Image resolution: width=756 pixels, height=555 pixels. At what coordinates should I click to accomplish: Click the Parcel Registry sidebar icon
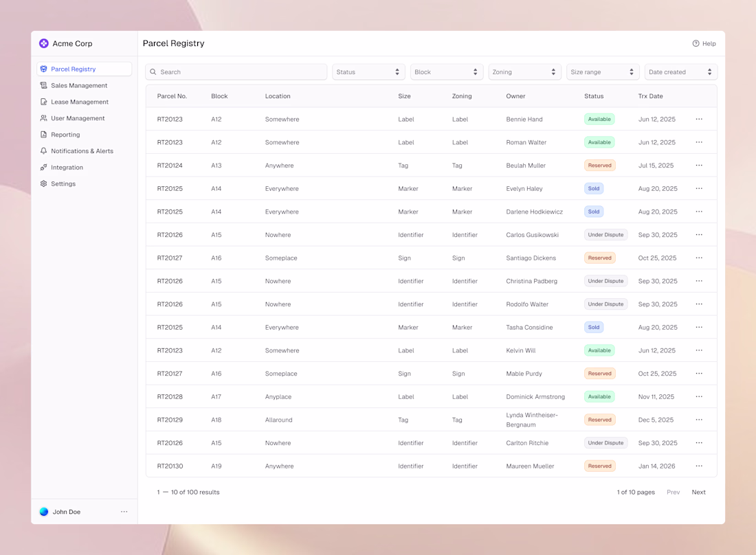point(44,69)
